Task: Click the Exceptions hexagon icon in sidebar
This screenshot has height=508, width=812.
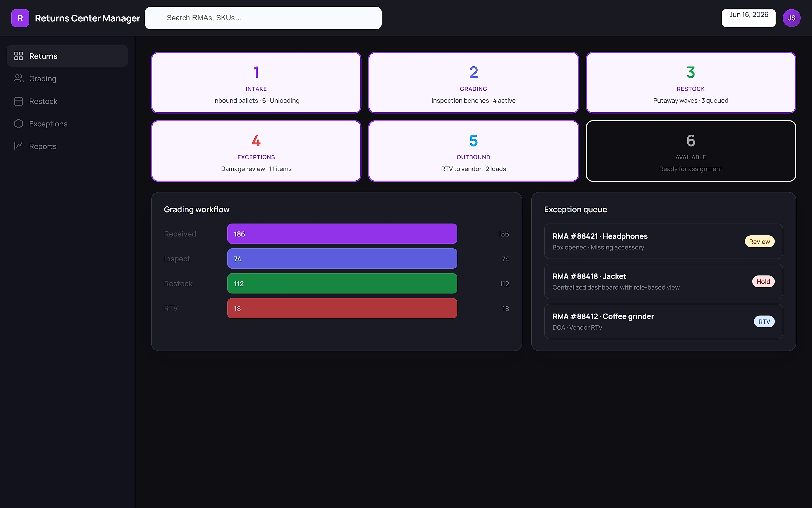Action: (18, 124)
